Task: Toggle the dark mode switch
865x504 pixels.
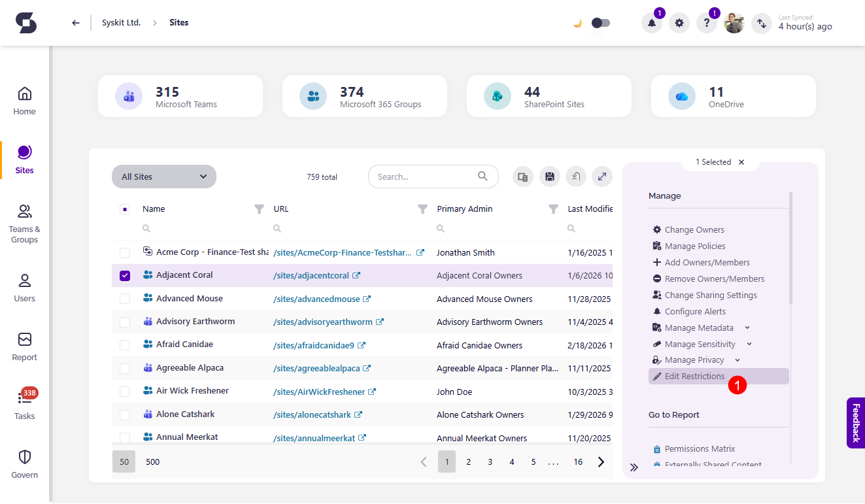Action: 600,23
